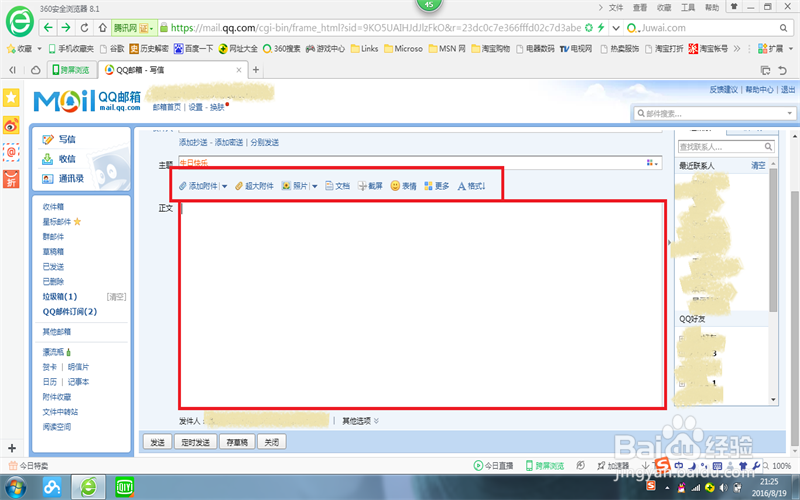
Task: Expand 其他选项 below the message body
Action: click(x=360, y=421)
